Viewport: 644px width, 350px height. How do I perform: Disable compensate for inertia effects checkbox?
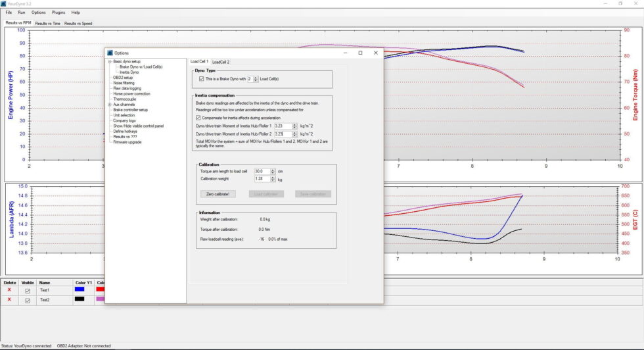199,118
